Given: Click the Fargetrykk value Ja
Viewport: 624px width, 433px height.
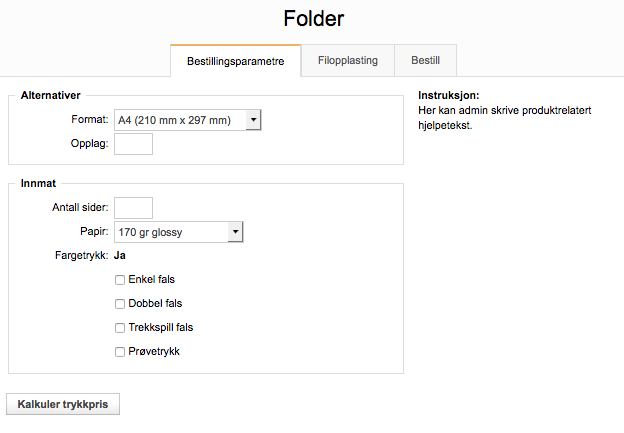Looking at the screenshot, I should point(120,256).
